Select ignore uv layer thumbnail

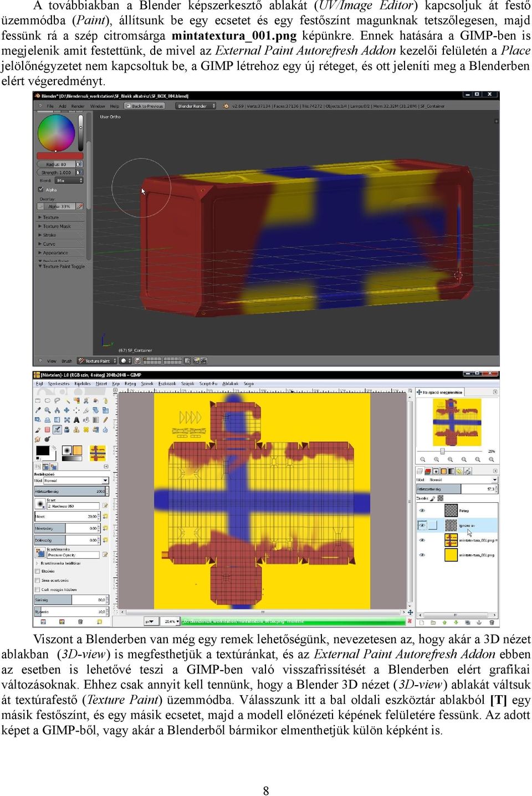click(x=451, y=525)
